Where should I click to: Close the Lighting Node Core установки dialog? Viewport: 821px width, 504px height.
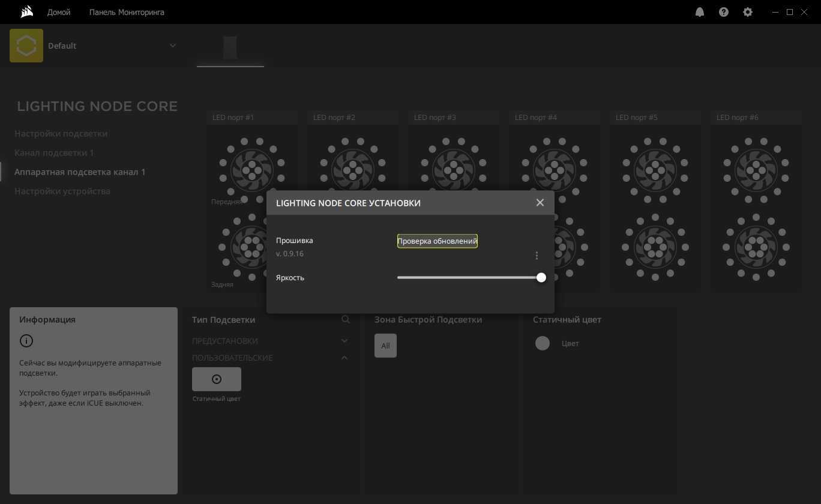point(540,203)
